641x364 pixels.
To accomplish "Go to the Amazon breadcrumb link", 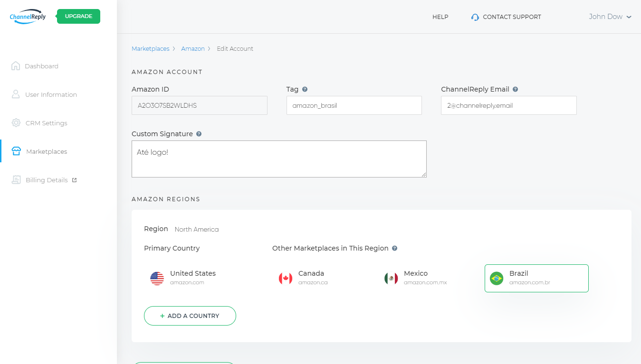I will (193, 48).
